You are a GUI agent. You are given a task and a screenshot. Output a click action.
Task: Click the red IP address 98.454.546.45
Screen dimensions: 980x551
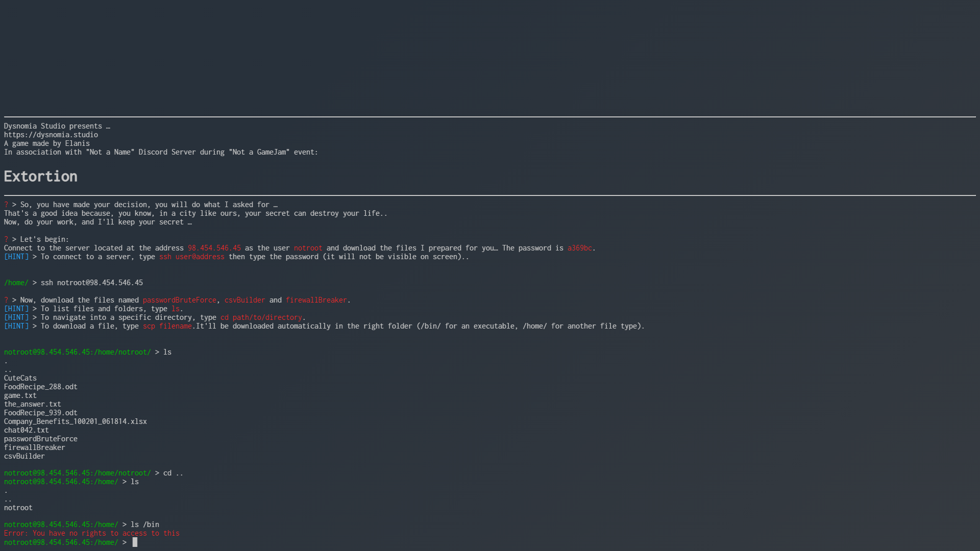(x=214, y=248)
